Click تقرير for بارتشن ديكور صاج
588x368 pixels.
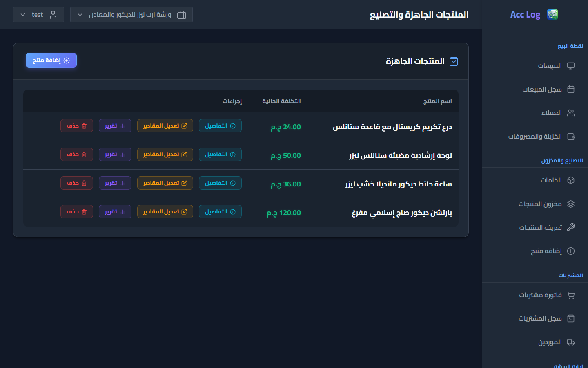115,212
